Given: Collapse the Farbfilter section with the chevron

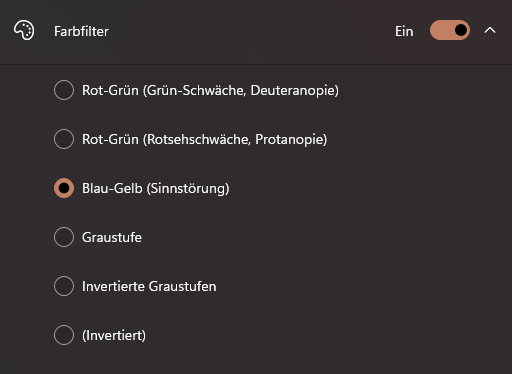Looking at the screenshot, I should pyautogui.click(x=490, y=31).
